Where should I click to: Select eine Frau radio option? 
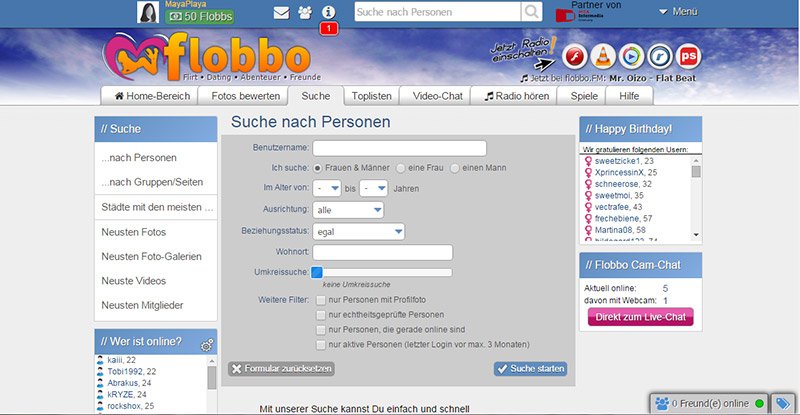[x=401, y=168]
